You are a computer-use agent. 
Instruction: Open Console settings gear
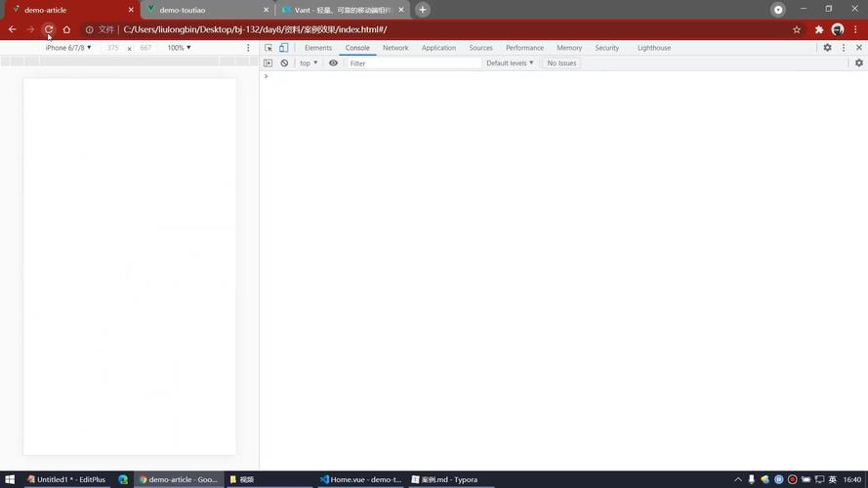(x=858, y=63)
